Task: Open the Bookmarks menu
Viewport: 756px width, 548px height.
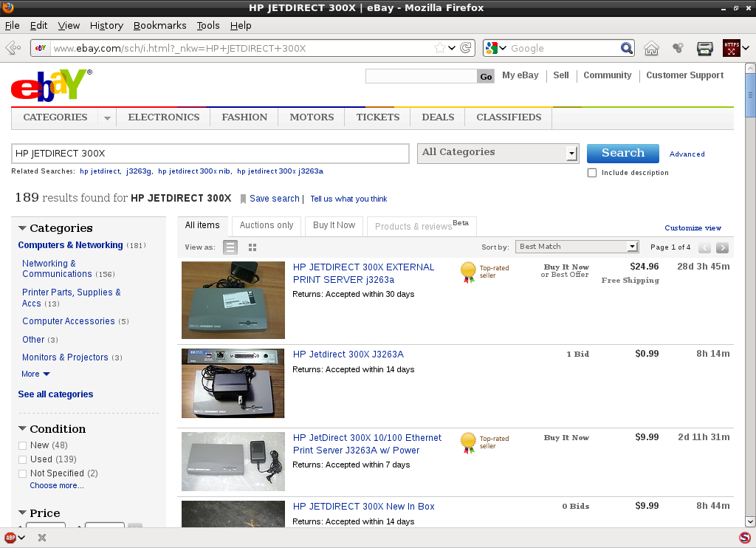Action: [x=159, y=26]
